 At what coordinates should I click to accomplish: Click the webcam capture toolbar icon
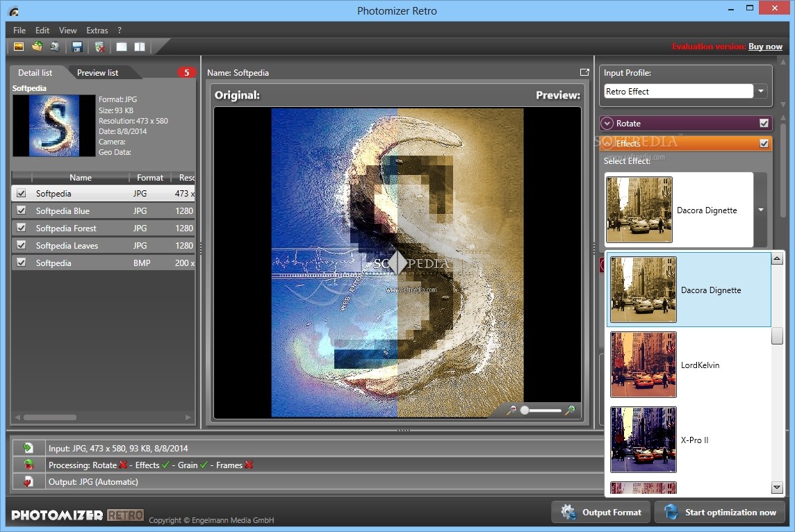point(54,47)
